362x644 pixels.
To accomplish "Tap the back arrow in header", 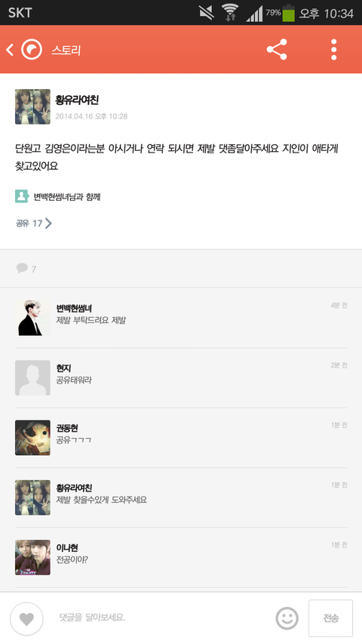I will pyautogui.click(x=10, y=50).
